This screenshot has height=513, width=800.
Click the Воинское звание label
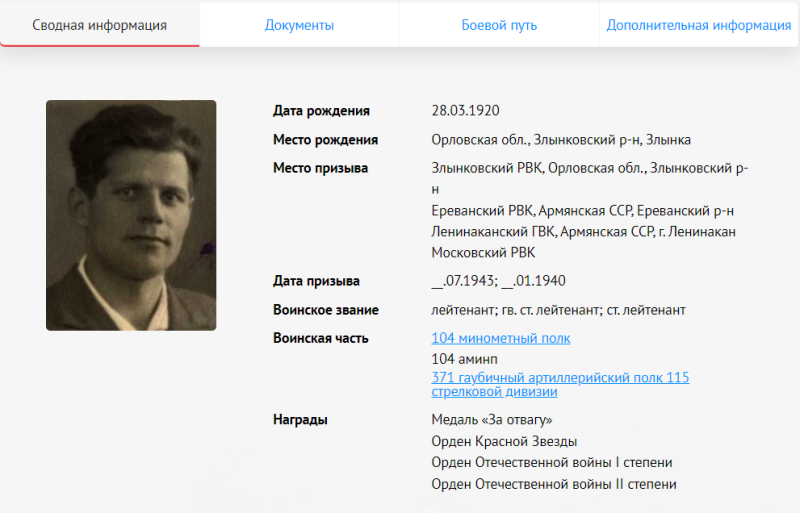[x=326, y=310]
